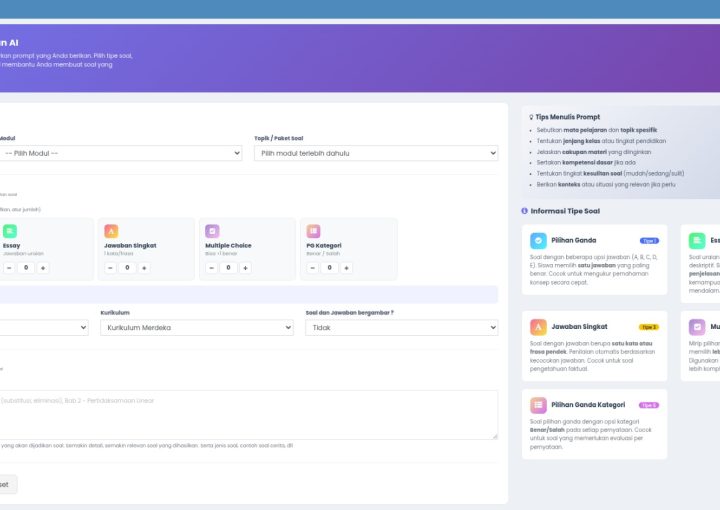Click the tip about konteks atau situasi
This screenshot has width=720, height=510.
point(606,185)
